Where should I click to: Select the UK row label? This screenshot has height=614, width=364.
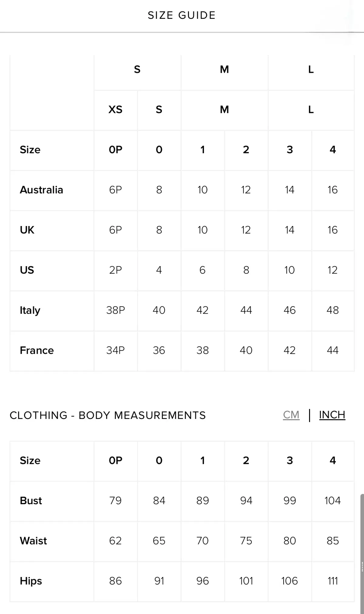27,230
